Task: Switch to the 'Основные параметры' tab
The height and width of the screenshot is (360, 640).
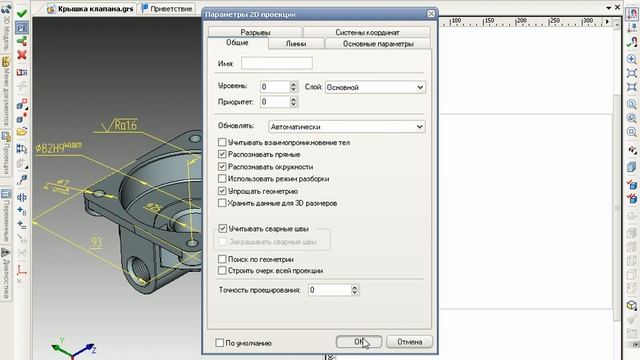Action: pyautogui.click(x=378, y=44)
